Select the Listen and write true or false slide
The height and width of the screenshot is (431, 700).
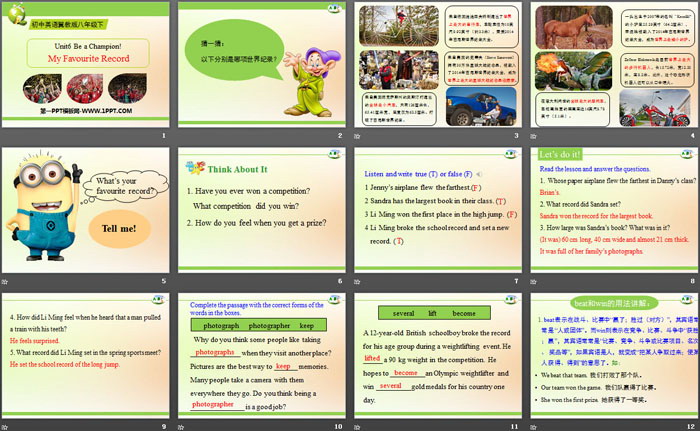tap(438, 210)
